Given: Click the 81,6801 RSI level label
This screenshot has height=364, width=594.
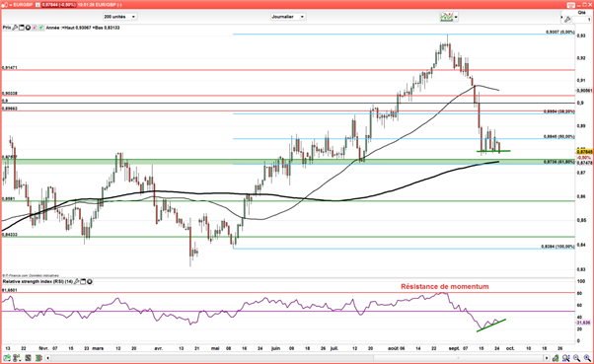Looking at the screenshot, I should (x=10, y=290).
